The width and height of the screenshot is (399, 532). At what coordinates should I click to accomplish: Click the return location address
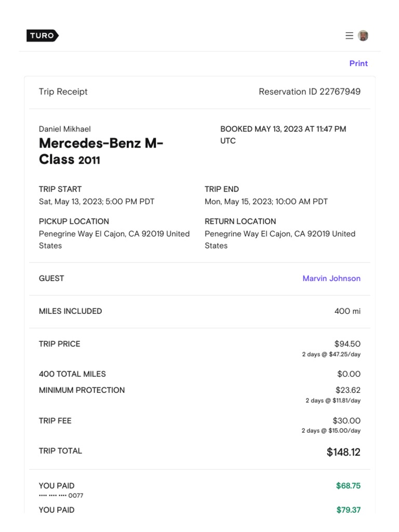(280, 240)
